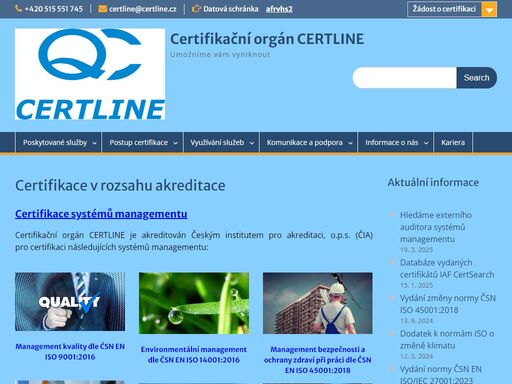
Task: Click the orange arrow beside Žádost o certifikaci
Action: pos(489,9)
